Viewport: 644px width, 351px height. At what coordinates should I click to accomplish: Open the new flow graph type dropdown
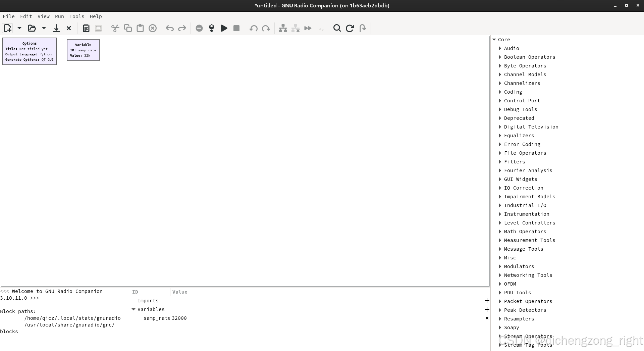(x=19, y=28)
